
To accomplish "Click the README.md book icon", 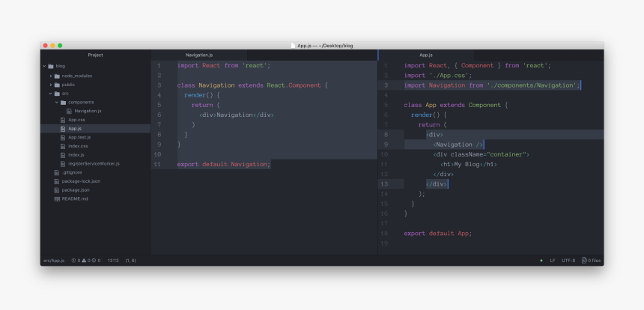I will (57, 198).
